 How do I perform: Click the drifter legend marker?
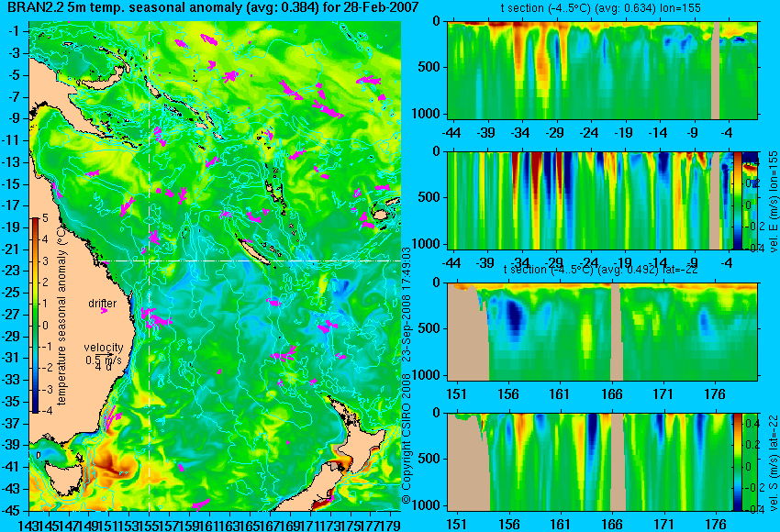(x=104, y=311)
